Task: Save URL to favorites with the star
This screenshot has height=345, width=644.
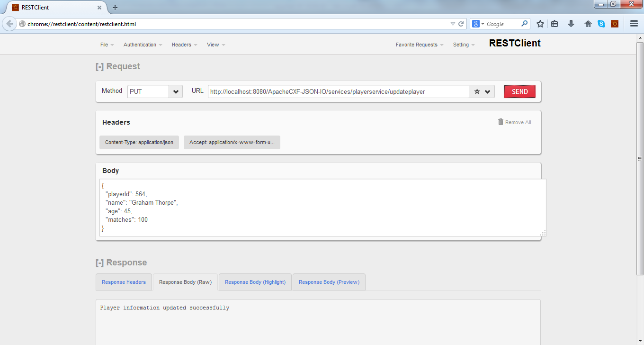Action: point(477,91)
